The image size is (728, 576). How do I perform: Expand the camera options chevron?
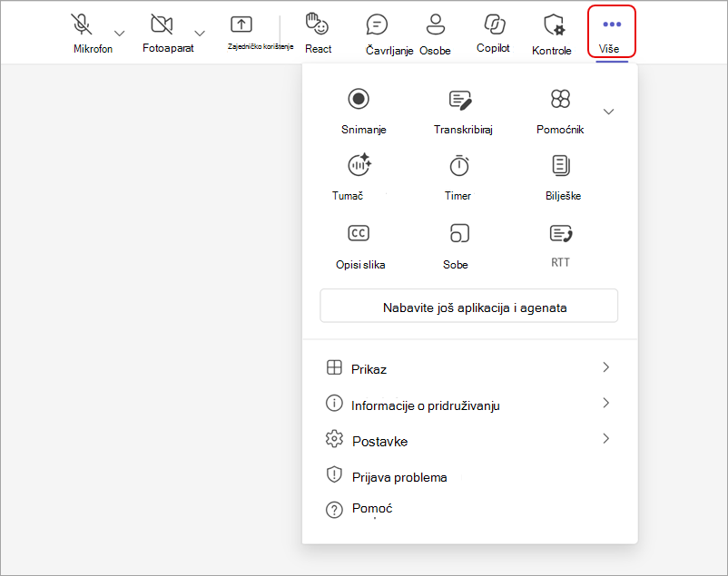200,34
